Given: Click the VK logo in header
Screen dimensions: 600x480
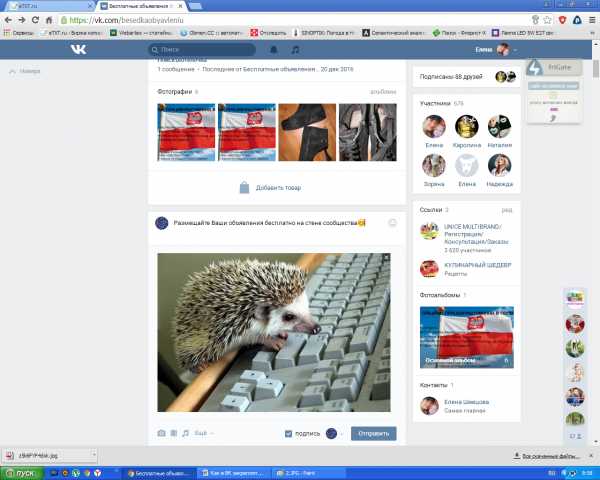Looking at the screenshot, I should (78, 49).
